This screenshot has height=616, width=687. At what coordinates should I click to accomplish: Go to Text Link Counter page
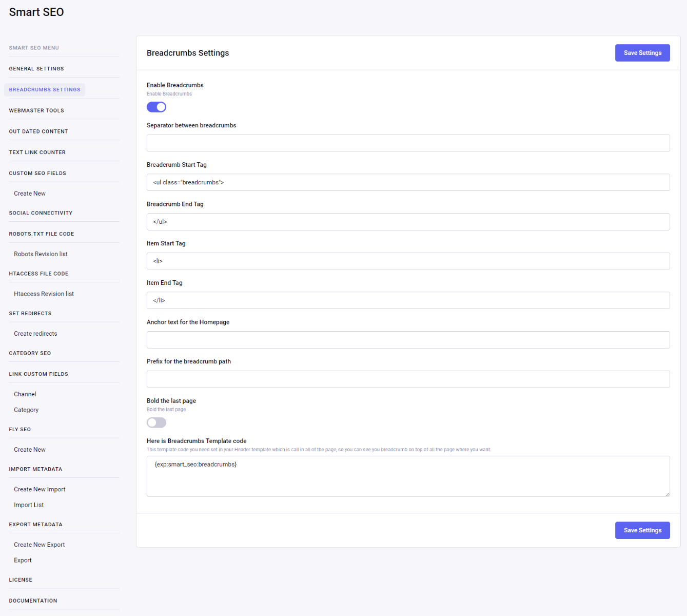coord(37,152)
